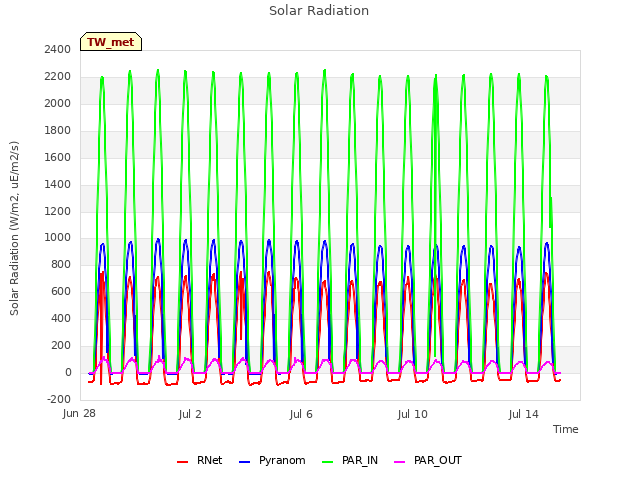Click the 200 y-axis tick label
The height and width of the screenshot is (480, 640).
coord(61,345)
